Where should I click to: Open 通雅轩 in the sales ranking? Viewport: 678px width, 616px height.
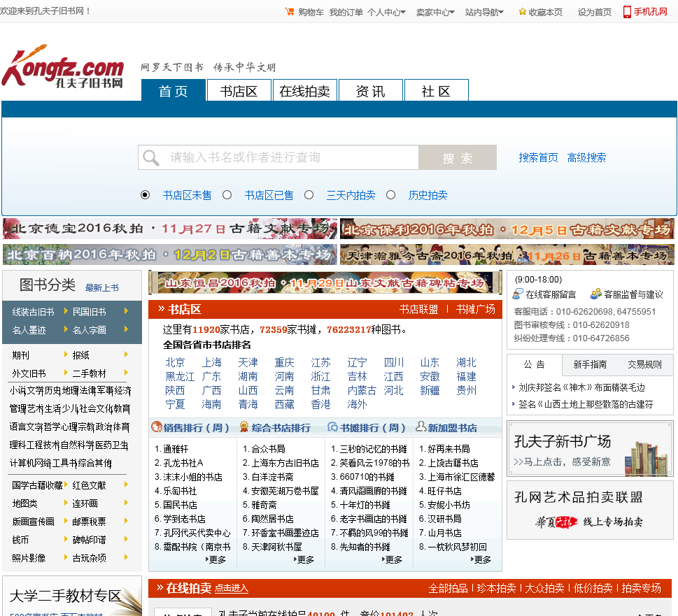point(176,449)
